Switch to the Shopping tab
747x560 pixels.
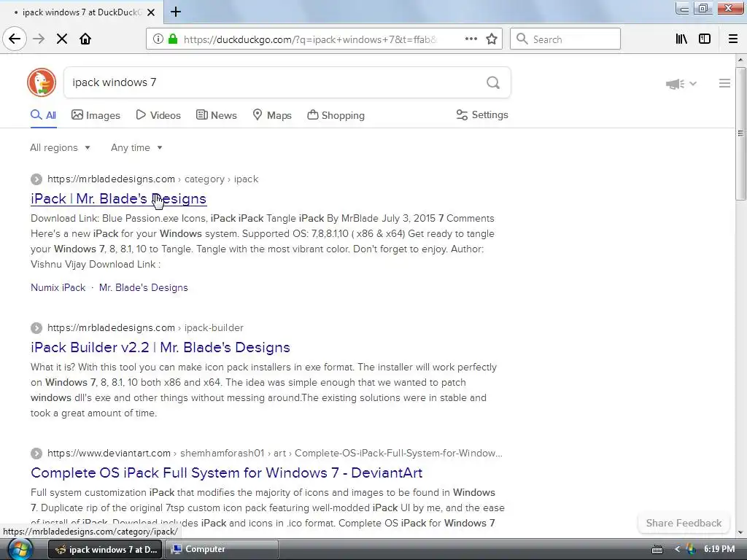[x=336, y=115]
